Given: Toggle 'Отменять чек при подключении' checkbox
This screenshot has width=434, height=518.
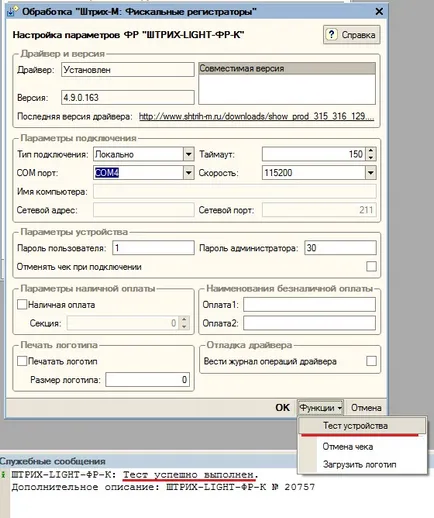Looking at the screenshot, I should [x=371, y=266].
